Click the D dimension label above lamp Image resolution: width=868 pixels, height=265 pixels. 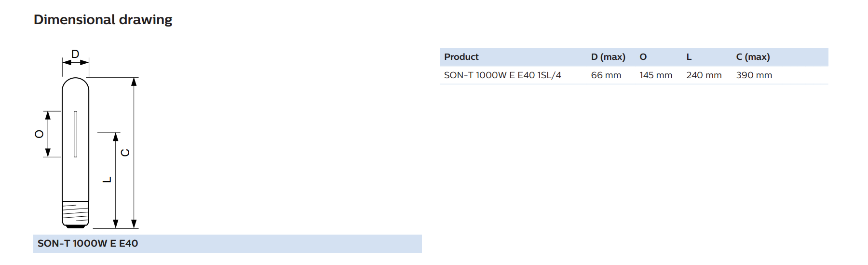point(75,54)
